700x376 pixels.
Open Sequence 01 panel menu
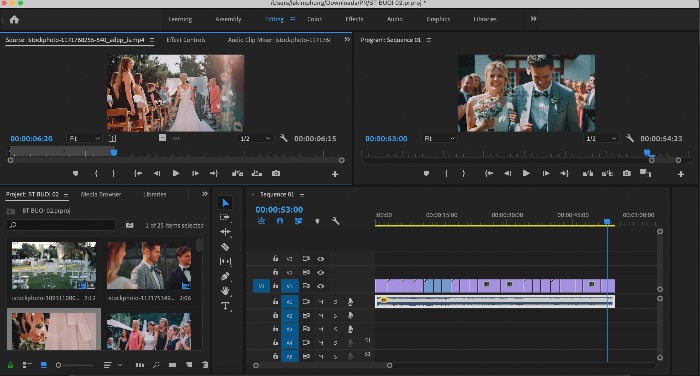pos(302,195)
